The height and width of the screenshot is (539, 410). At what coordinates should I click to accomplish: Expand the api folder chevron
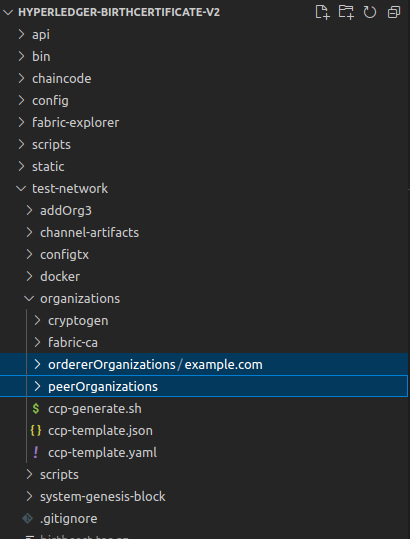(21, 34)
